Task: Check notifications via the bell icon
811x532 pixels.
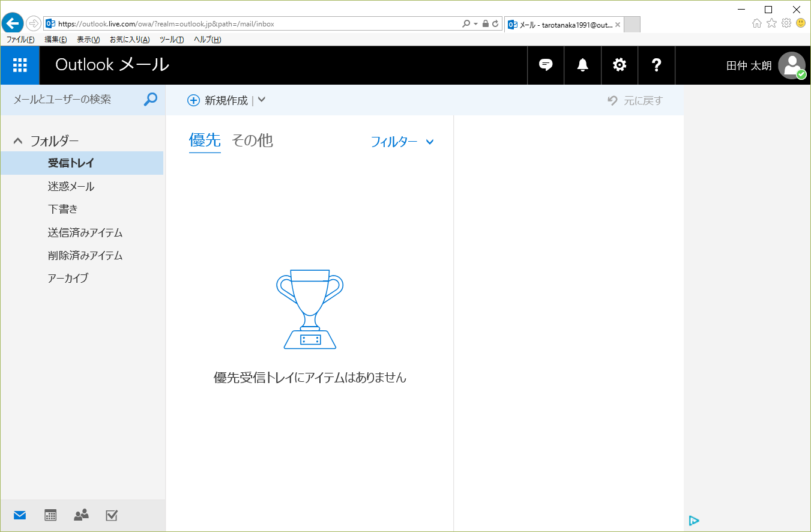Action: tap(582, 65)
